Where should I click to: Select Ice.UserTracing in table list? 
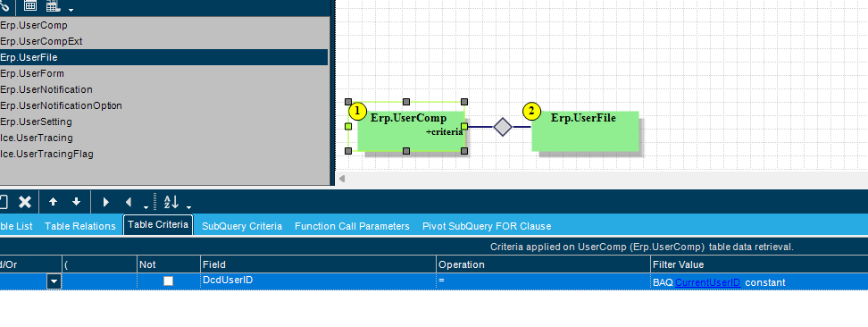click(x=163, y=138)
